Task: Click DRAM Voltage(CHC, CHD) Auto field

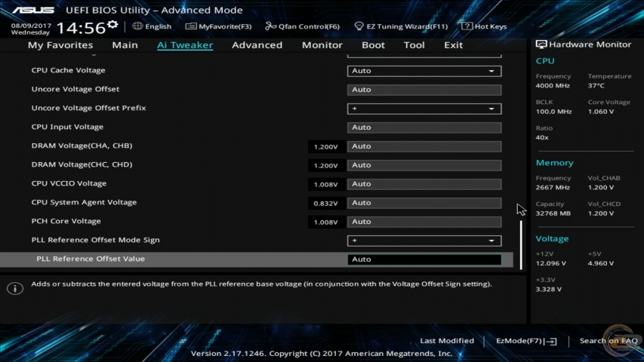Action: coord(424,165)
